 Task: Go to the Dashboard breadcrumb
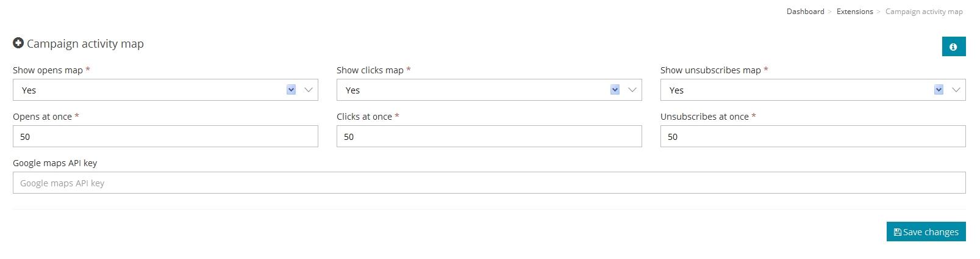pyautogui.click(x=805, y=12)
